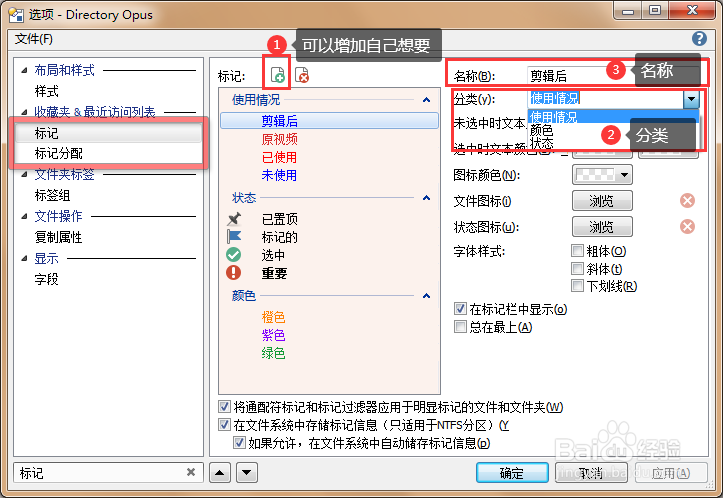Select 标记分配 in the tree

click(x=59, y=153)
